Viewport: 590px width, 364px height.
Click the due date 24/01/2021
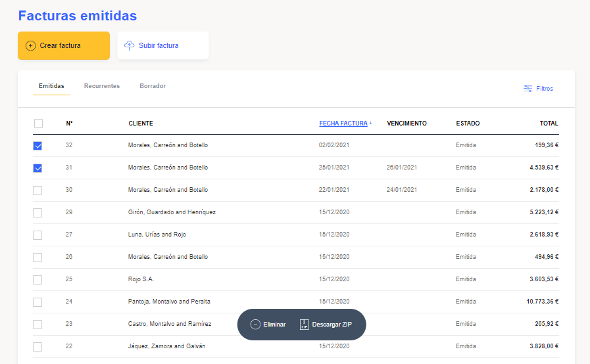point(402,190)
